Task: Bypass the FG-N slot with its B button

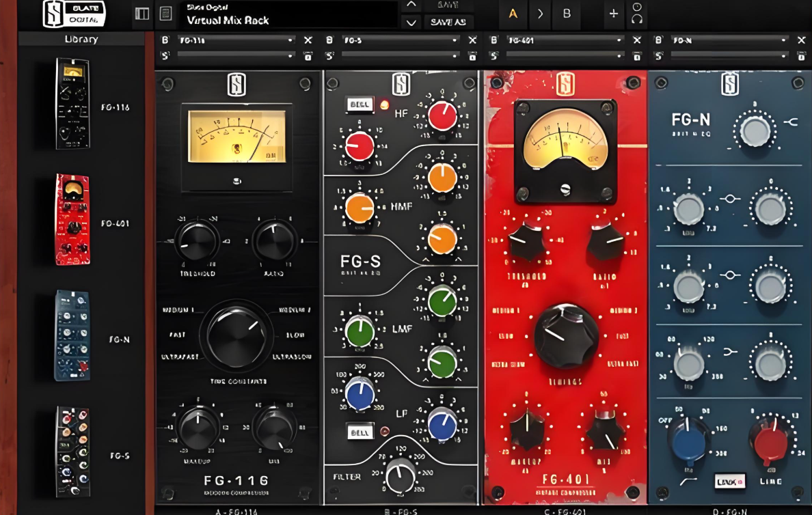Action: pyautogui.click(x=659, y=40)
